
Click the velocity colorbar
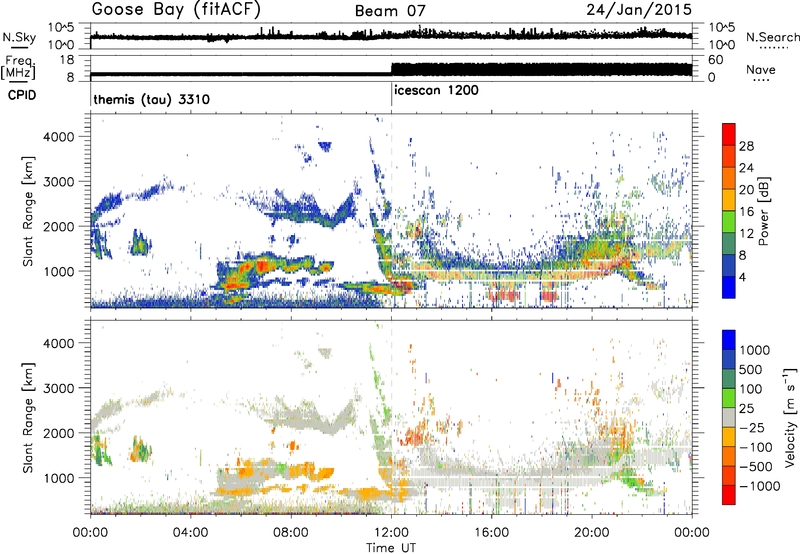[x=729, y=417]
